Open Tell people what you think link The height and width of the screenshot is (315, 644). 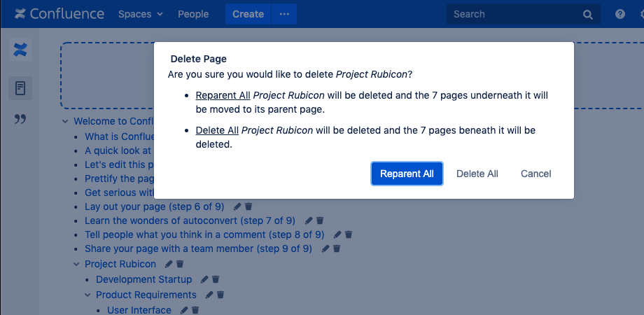click(x=204, y=235)
